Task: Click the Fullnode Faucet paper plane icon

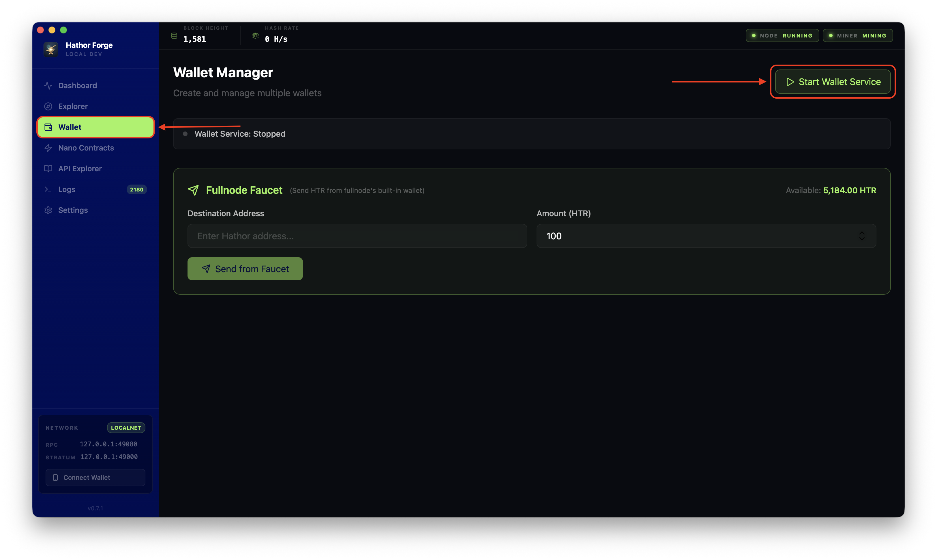Action: pos(193,190)
